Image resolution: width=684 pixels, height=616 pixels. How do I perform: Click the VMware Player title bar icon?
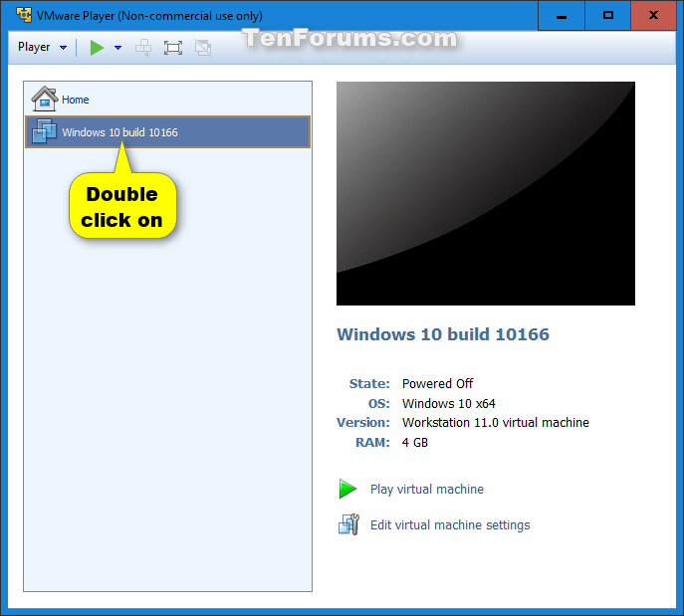(24, 15)
